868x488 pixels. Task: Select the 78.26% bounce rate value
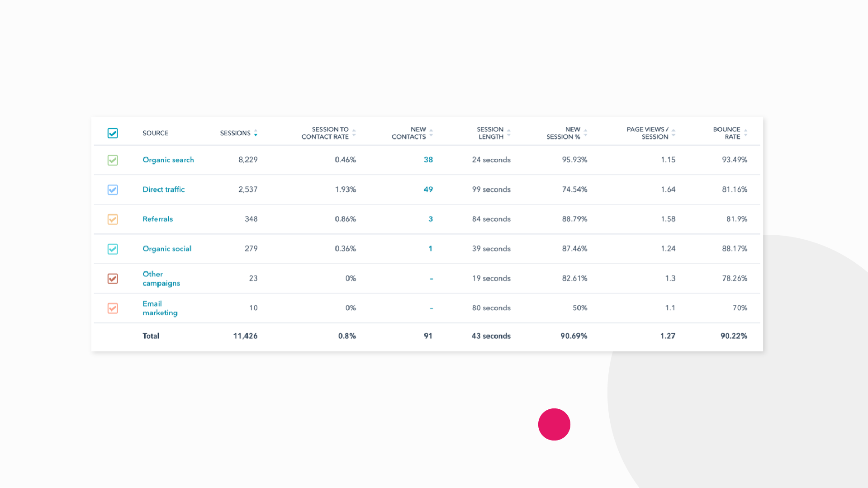[x=735, y=278]
